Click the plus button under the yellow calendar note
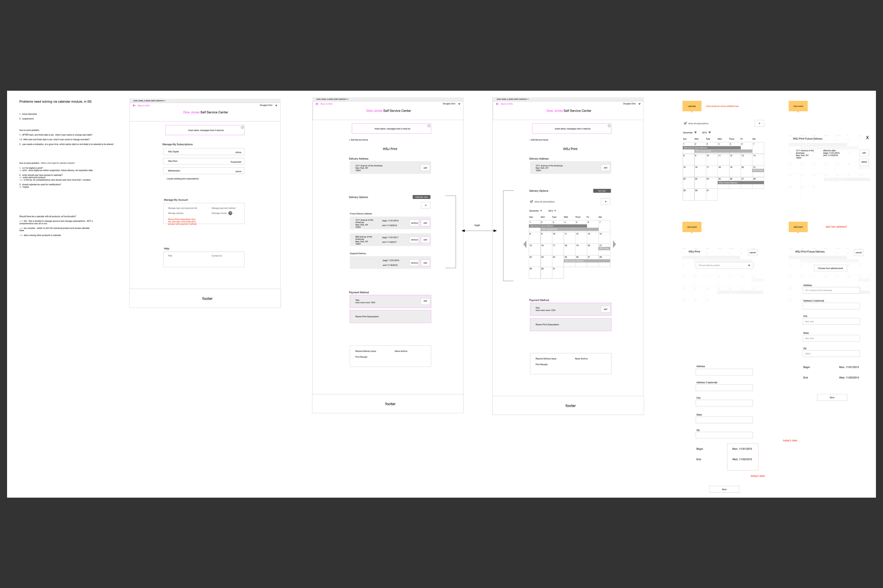This screenshot has width=883, height=588. 759,124
